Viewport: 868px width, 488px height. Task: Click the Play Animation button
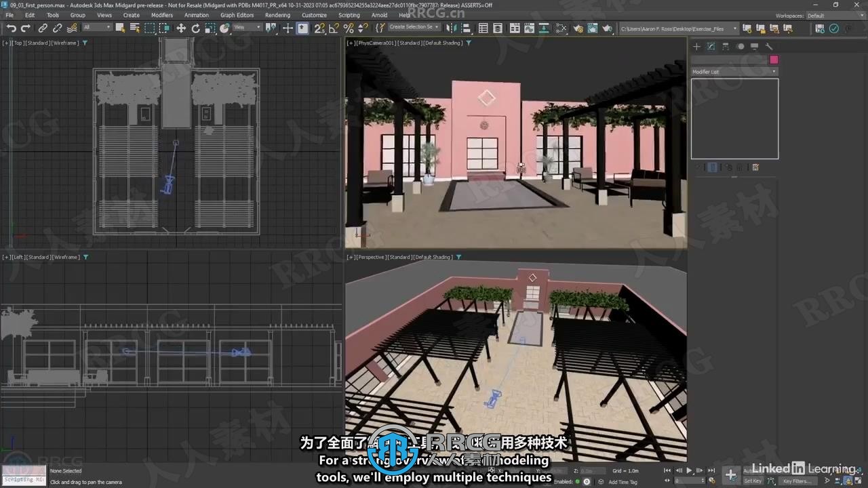690,470
